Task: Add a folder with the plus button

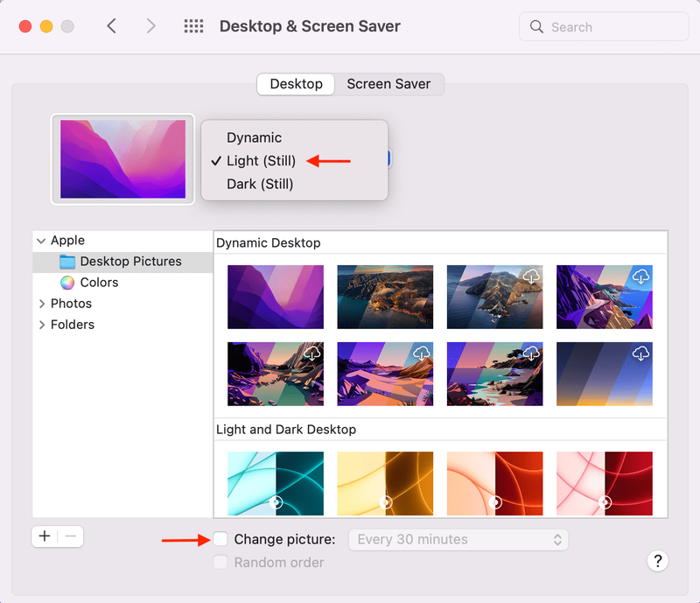Action: tap(45, 536)
